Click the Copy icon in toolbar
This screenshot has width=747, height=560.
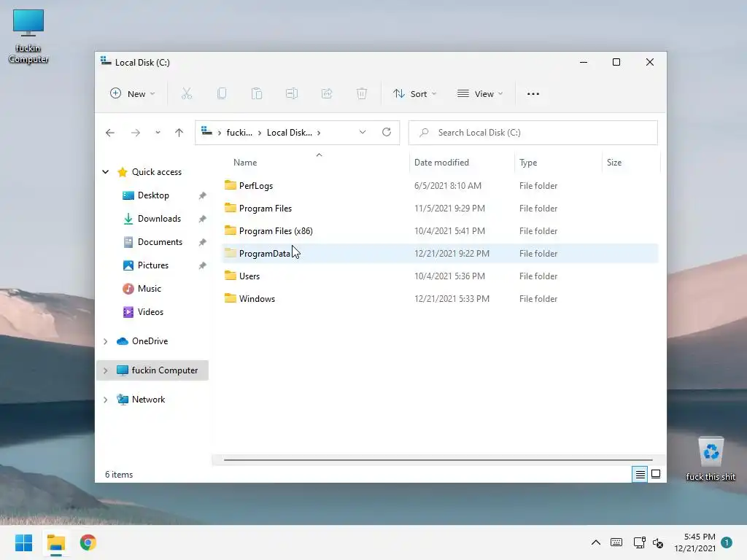pyautogui.click(x=222, y=94)
